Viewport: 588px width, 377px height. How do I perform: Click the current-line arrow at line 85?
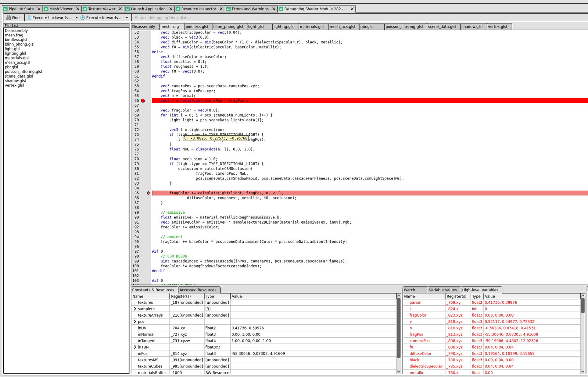(149, 193)
